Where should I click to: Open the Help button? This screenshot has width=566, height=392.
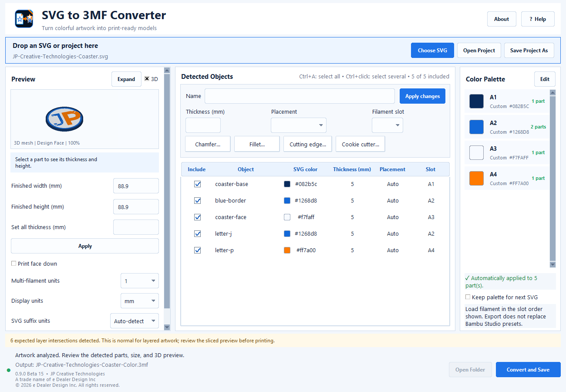[x=538, y=19]
